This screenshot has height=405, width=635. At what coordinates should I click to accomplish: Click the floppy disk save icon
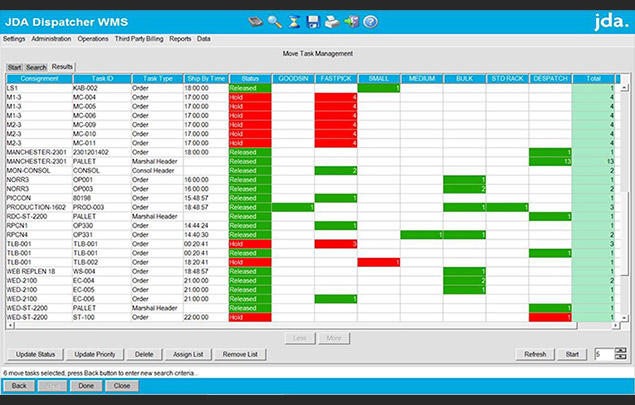[x=313, y=22]
